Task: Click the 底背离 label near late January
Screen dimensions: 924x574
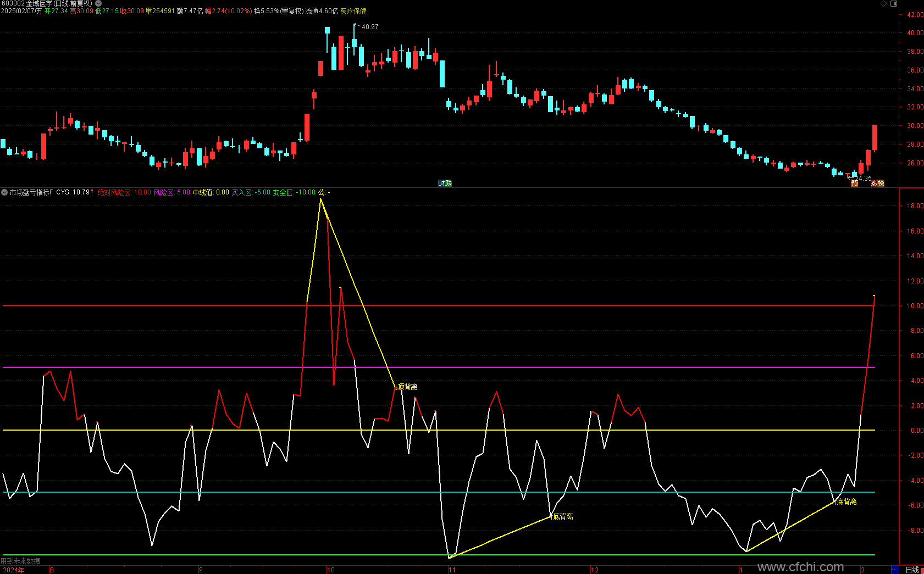Action: pyautogui.click(x=846, y=501)
